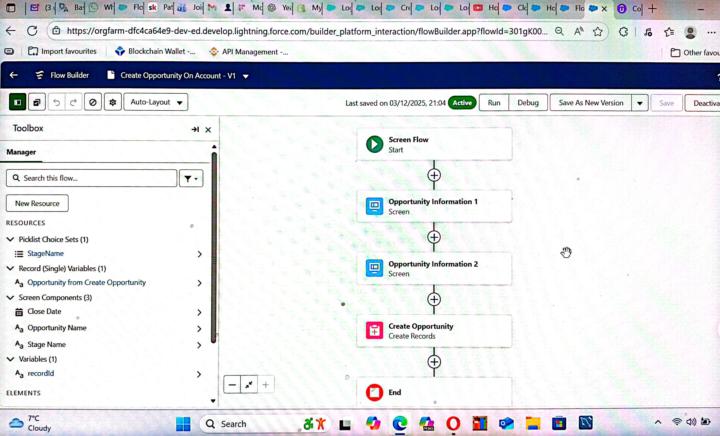This screenshot has height=436, width=720.
Task: Collapse Picklist Choice Sets section
Action: pos(11,239)
